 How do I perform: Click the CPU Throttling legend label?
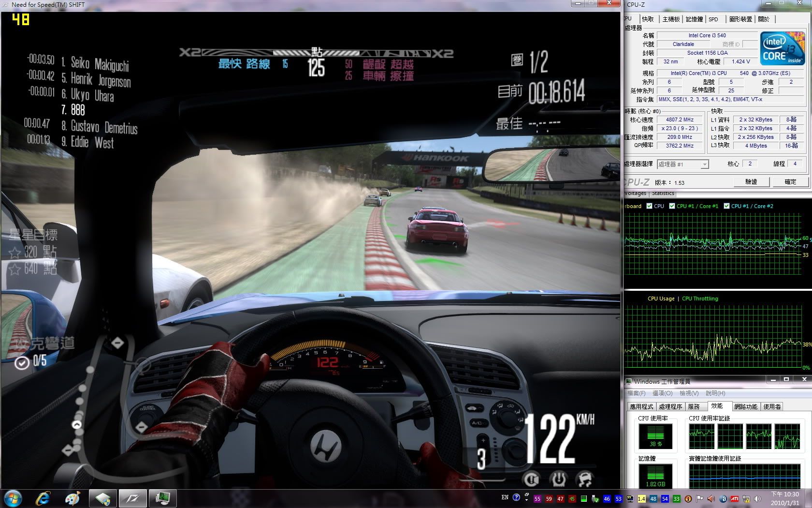click(700, 299)
